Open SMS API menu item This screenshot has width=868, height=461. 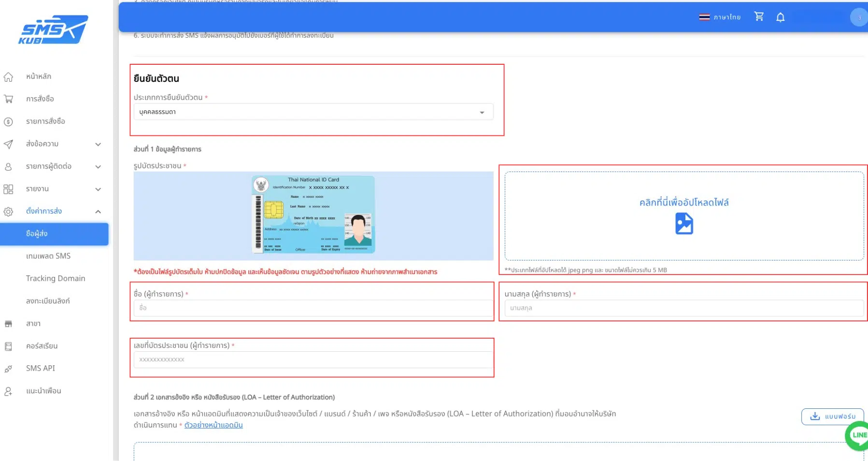[41, 368]
